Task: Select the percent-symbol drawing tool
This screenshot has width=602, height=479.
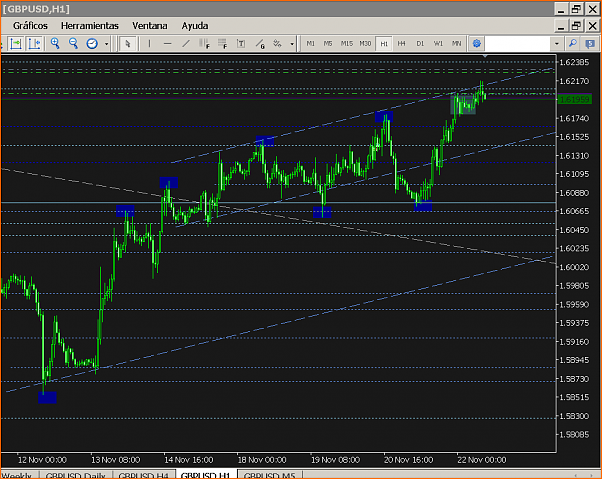Action: [x=277, y=44]
